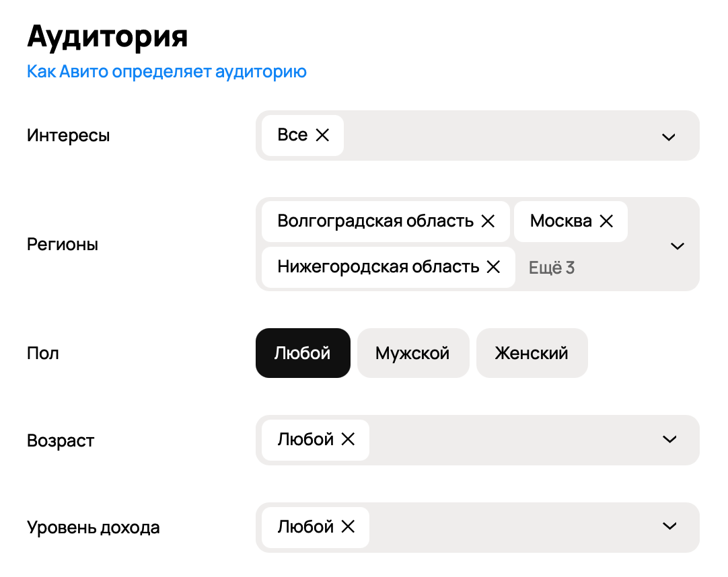The height and width of the screenshot is (577, 728).
Task: Click the "Аудитория" heading
Action: point(107,37)
